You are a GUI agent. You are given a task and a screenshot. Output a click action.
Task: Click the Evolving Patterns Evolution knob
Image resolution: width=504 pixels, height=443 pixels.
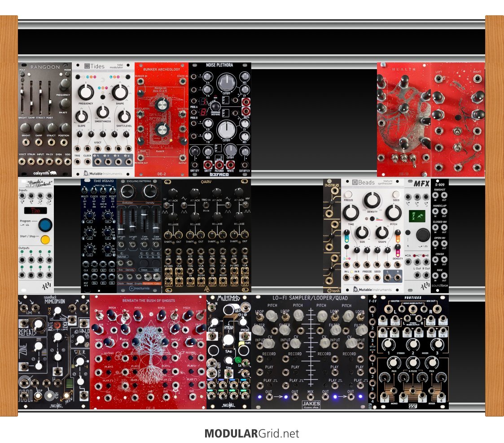[x=127, y=192]
